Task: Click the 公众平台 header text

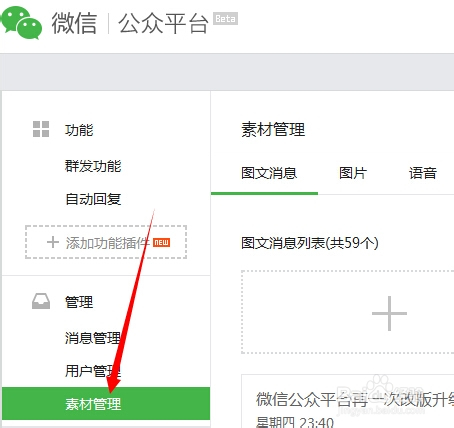Action: (164, 23)
